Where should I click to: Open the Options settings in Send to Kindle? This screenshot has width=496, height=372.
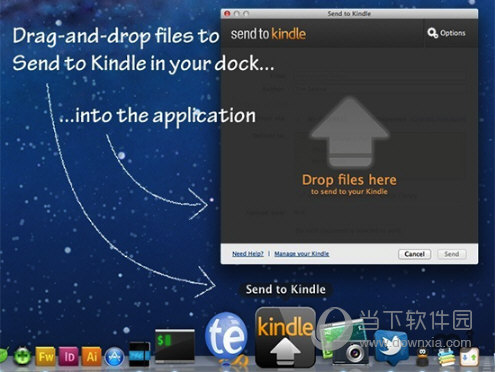tap(446, 33)
